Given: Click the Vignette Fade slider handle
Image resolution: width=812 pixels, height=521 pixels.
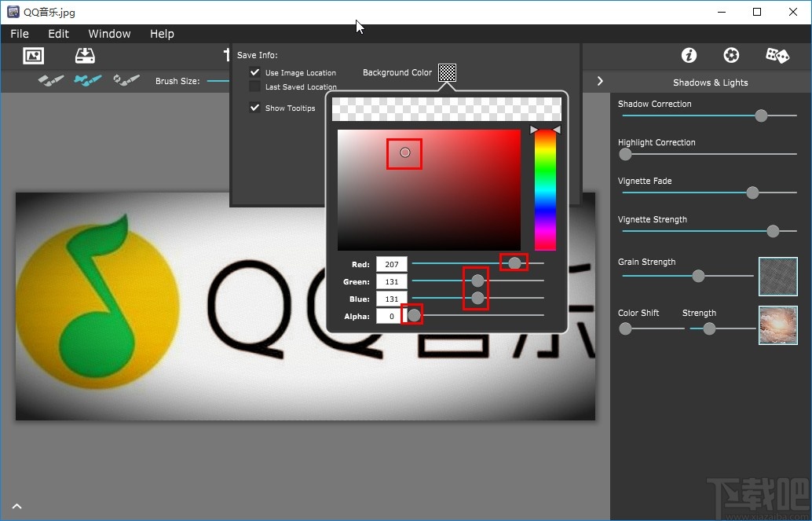Looking at the screenshot, I should click(752, 193).
